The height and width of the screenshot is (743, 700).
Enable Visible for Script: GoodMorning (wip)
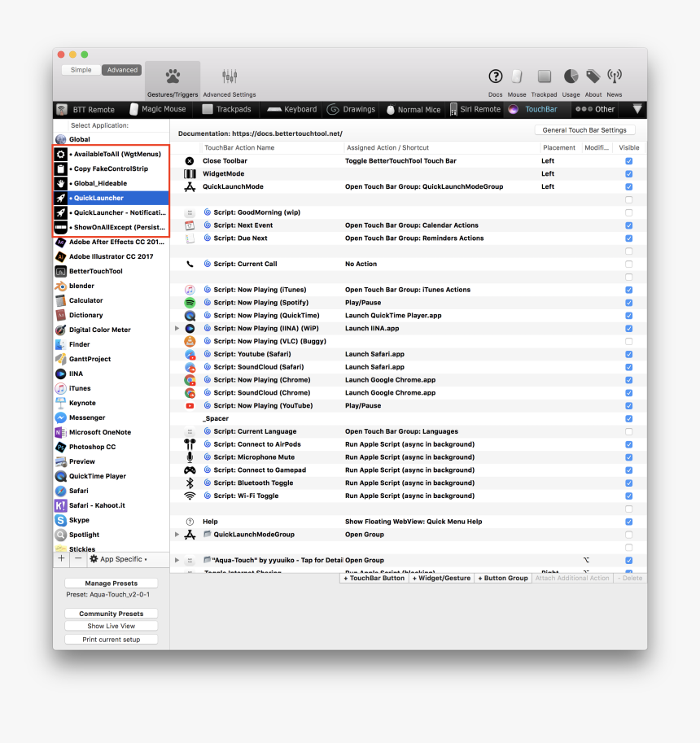pos(628,212)
